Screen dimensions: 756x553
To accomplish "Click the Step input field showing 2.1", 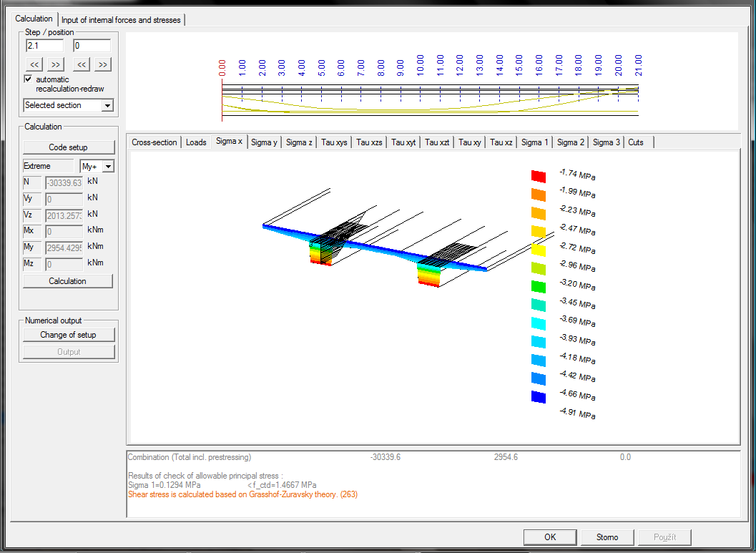I will click(45, 46).
